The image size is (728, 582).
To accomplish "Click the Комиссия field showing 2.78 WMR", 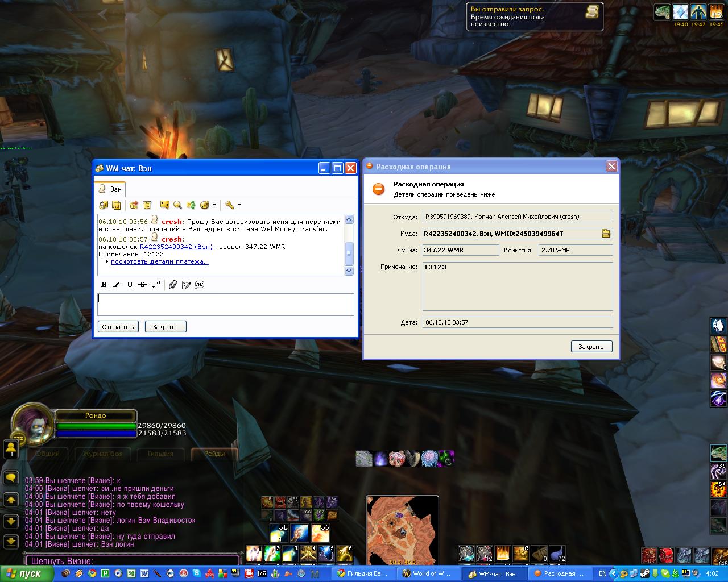I will tap(576, 250).
